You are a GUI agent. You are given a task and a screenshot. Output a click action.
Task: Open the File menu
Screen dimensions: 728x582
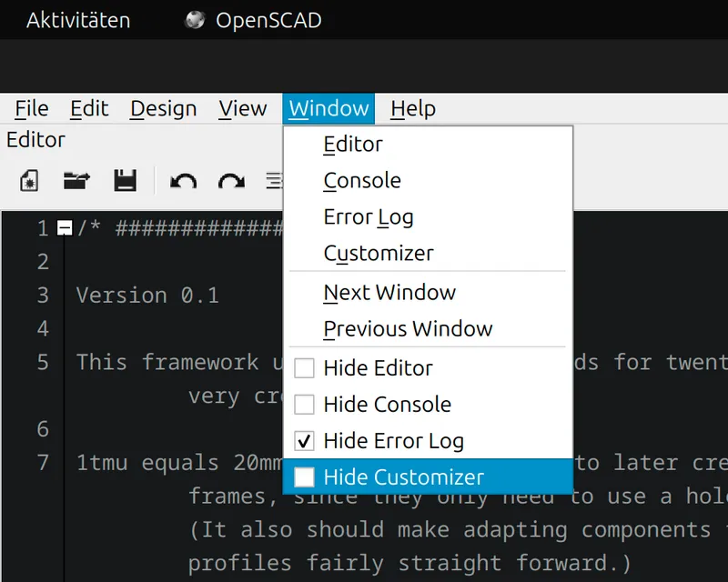point(32,108)
